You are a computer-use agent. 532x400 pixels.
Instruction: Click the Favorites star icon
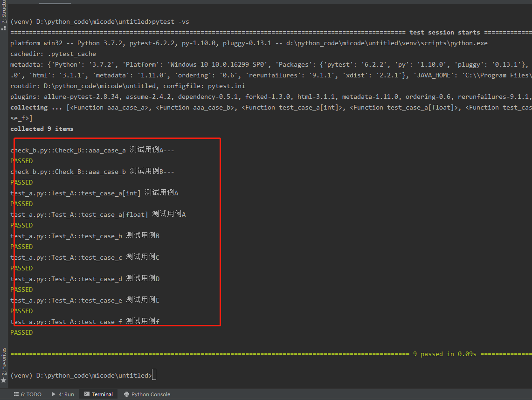pyautogui.click(x=4, y=380)
